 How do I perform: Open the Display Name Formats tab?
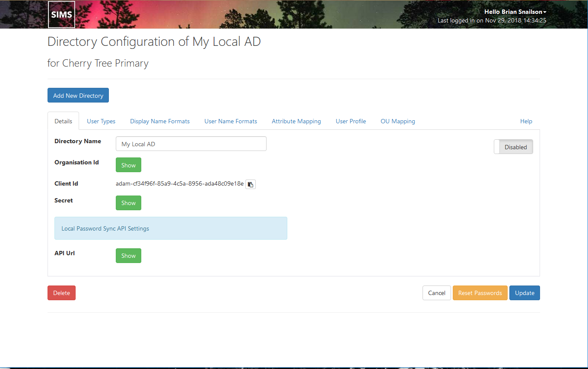tap(160, 121)
